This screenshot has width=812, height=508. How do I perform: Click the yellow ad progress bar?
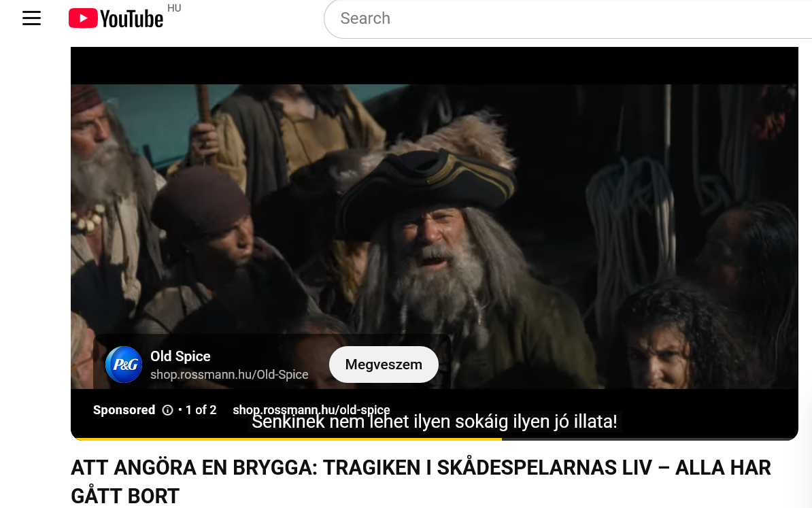pos(286,439)
